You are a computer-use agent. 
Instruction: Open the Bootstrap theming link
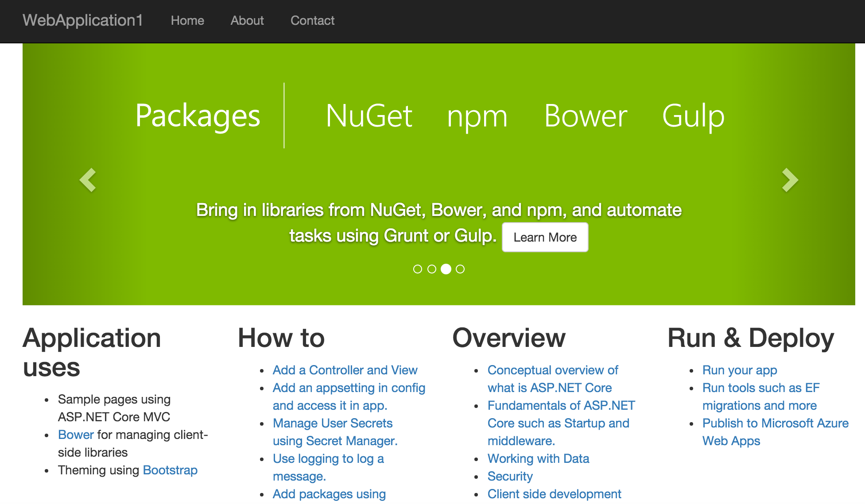(170, 470)
